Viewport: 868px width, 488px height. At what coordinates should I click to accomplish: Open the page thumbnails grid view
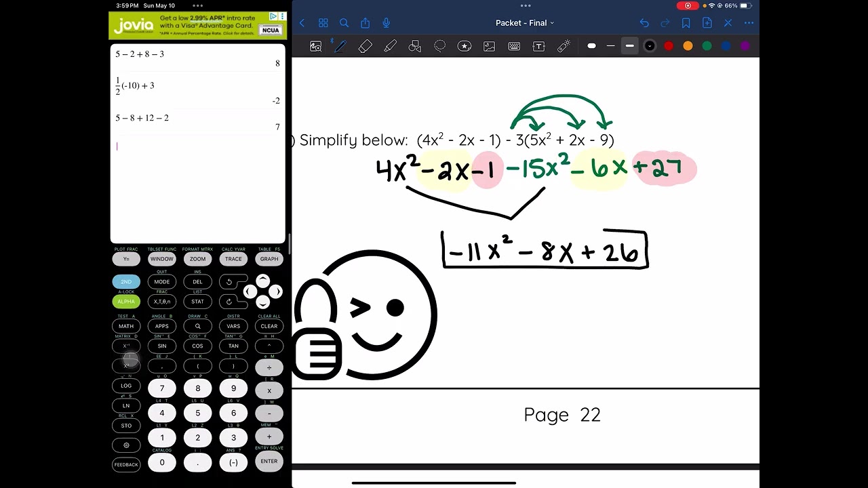click(323, 23)
